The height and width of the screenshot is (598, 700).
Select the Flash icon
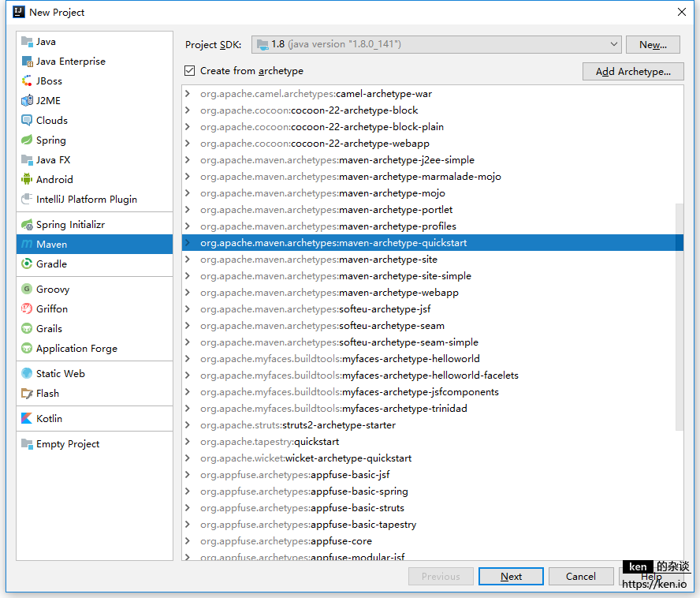(x=27, y=394)
